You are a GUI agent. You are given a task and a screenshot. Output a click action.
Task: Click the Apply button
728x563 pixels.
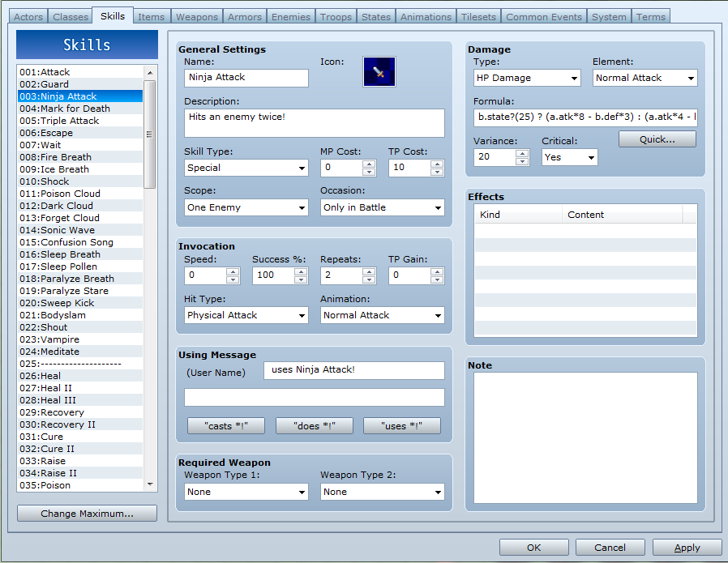pos(687,548)
